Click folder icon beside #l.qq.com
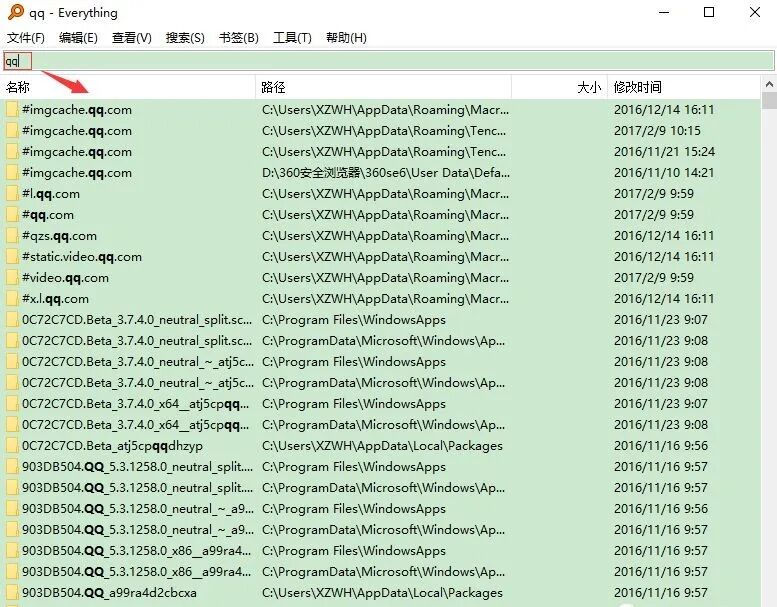Image resolution: width=777 pixels, height=607 pixels. [x=12, y=194]
